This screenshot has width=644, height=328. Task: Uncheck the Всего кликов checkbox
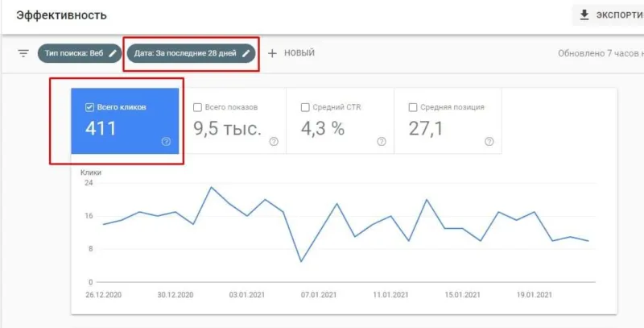[x=89, y=107]
